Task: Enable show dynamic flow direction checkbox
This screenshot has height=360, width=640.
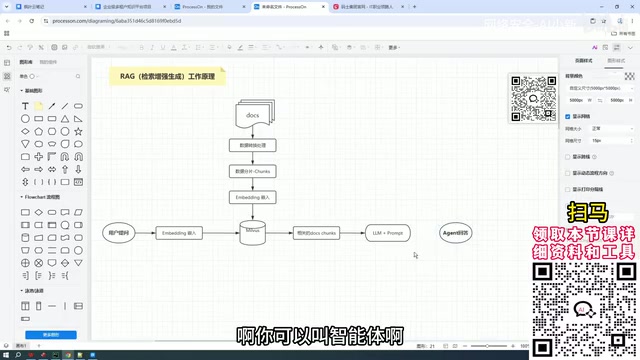Action: click(x=567, y=173)
